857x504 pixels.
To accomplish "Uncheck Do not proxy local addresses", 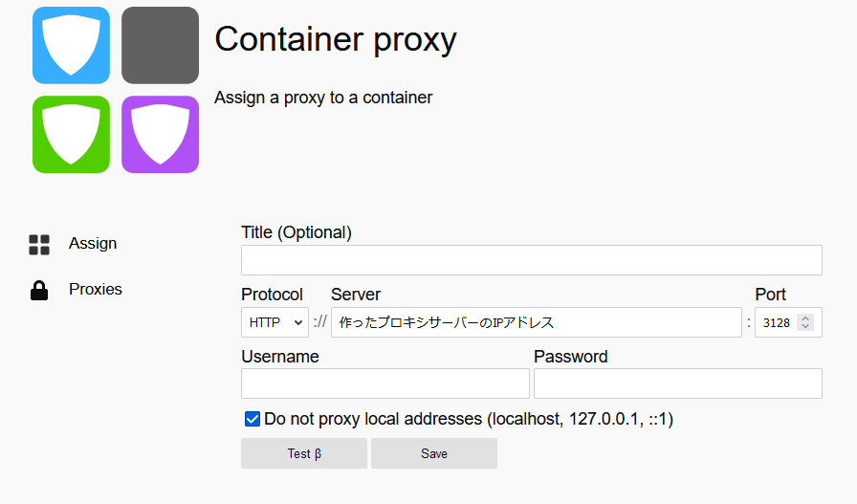I will click(x=252, y=419).
